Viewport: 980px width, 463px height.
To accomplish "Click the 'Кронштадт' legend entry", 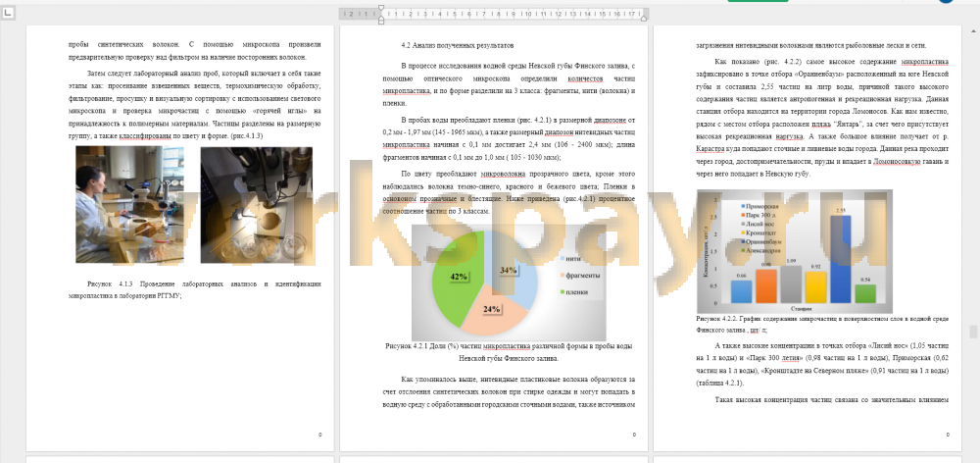I will tap(759, 232).
